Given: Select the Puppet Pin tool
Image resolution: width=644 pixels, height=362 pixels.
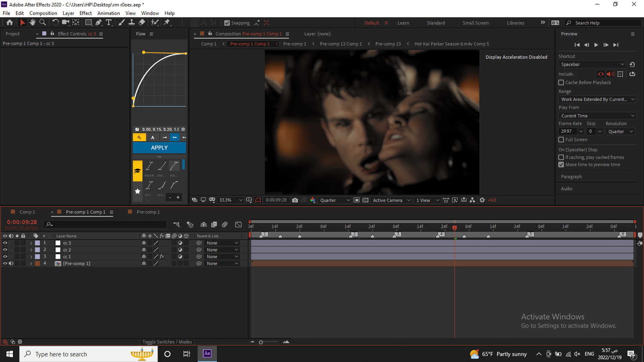Looking at the screenshot, I should 167,23.
